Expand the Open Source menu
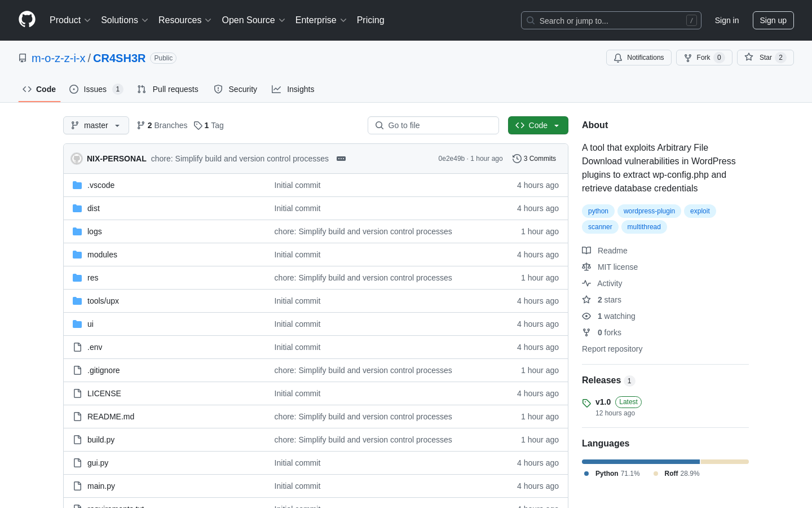 coord(254,20)
